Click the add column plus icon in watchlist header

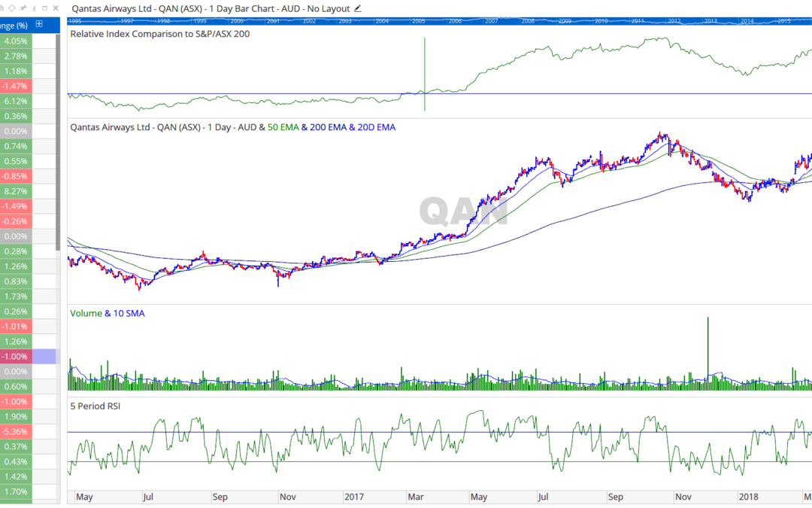tap(39, 24)
